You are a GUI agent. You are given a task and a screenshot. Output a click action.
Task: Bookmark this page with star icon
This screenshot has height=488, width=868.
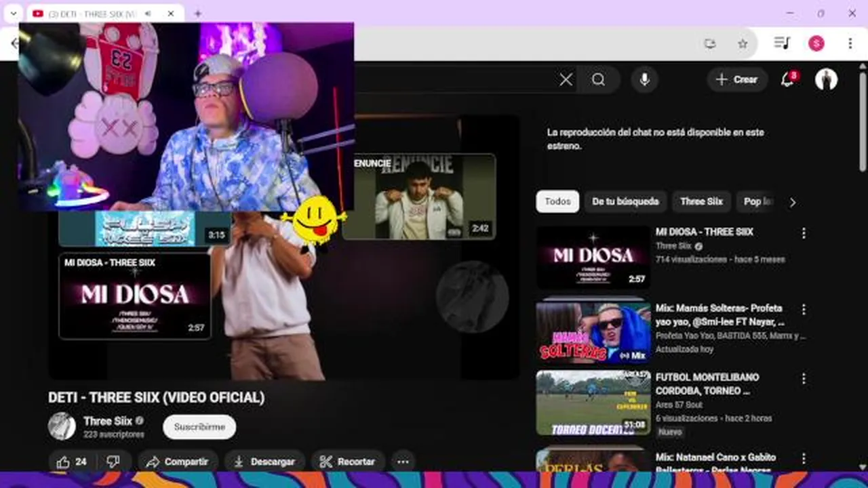point(743,43)
